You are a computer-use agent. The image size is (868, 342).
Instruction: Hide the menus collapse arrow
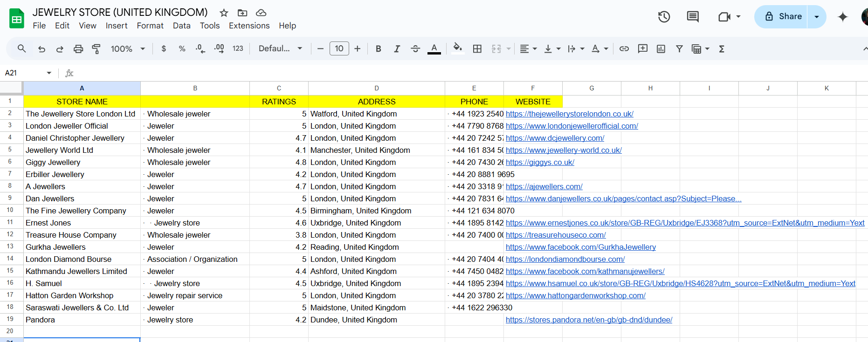click(865, 48)
